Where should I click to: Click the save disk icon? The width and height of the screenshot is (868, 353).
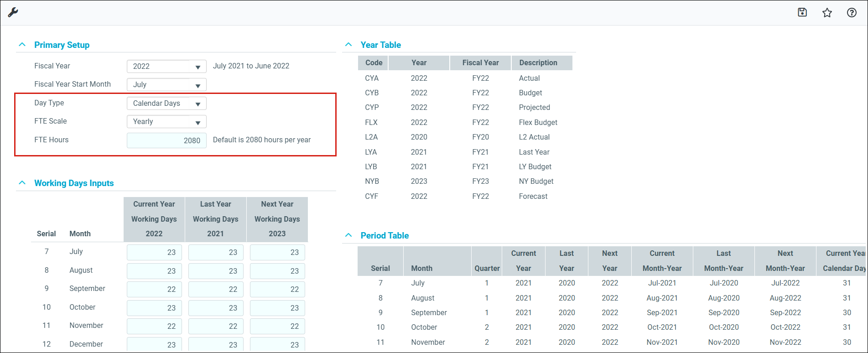coord(802,12)
